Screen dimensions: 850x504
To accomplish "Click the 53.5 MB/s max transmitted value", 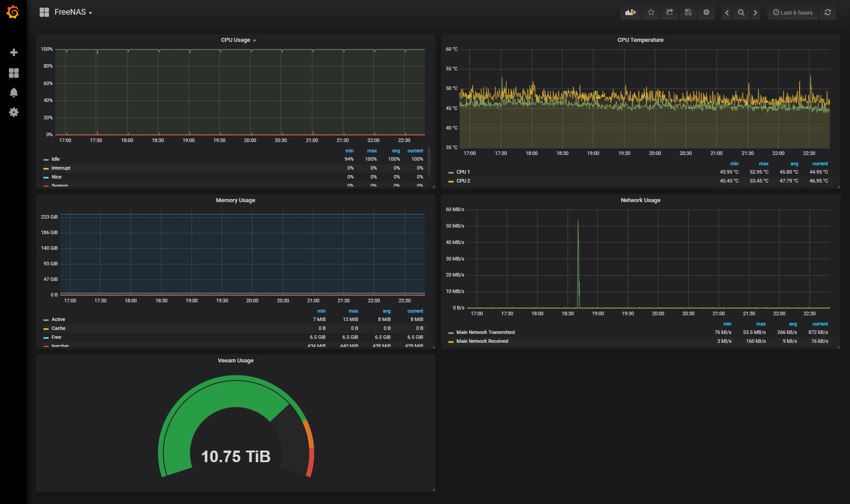I will click(x=754, y=332).
